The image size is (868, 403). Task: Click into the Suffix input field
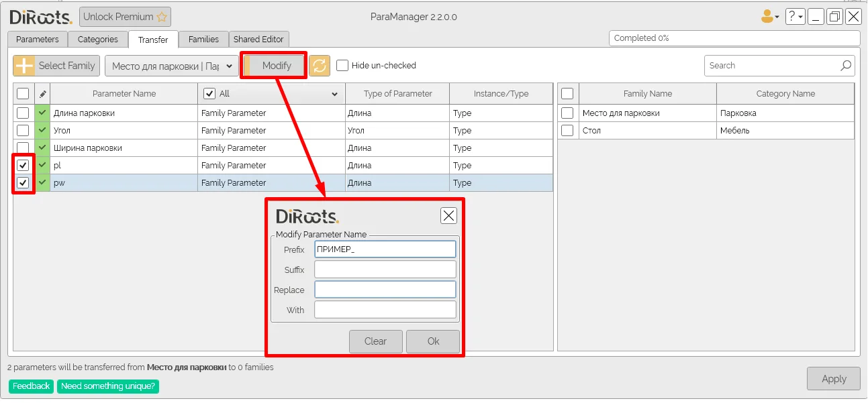tap(385, 270)
